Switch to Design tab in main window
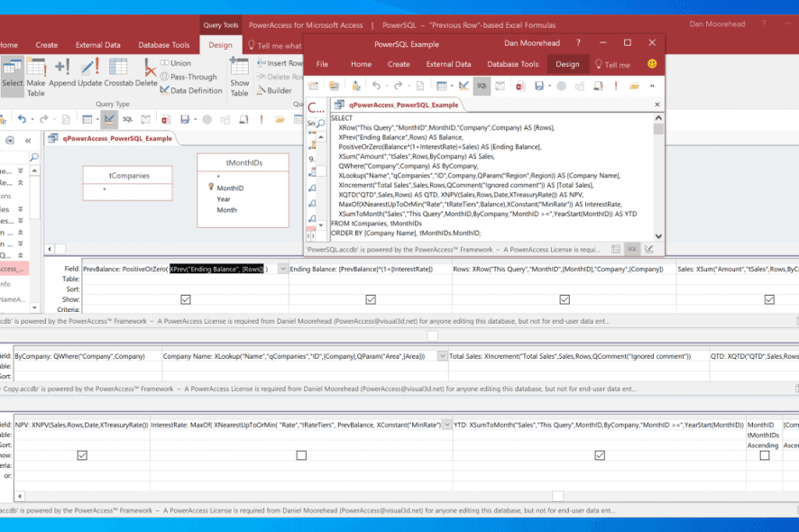Image resolution: width=799 pixels, height=532 pixels. (x=220, y=45)
